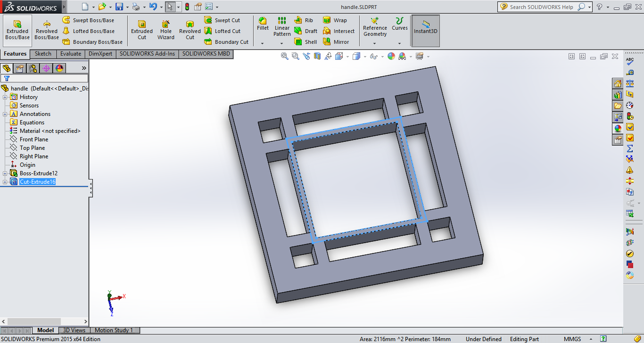
Task: Open the Hole Wizard
Action: [166, 31]
